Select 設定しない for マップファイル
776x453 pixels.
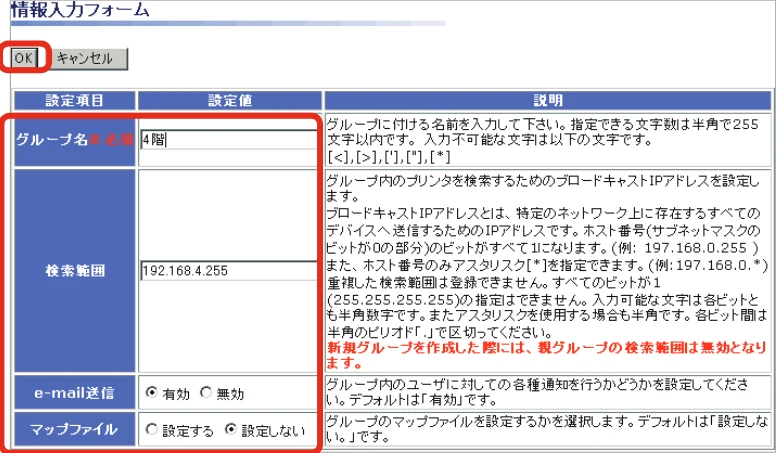[x=231, y=429]
